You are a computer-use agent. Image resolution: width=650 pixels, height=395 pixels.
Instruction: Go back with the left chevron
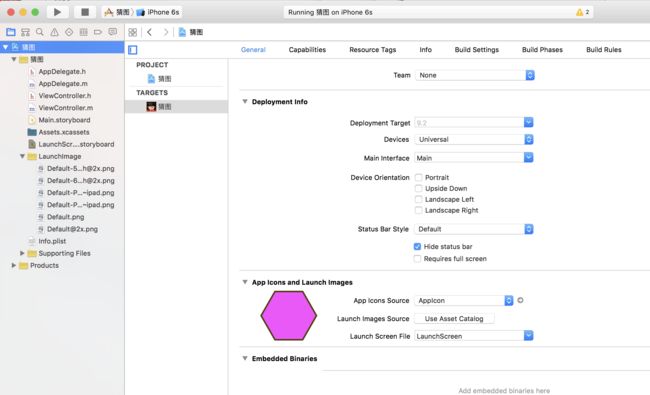point(150,32)
